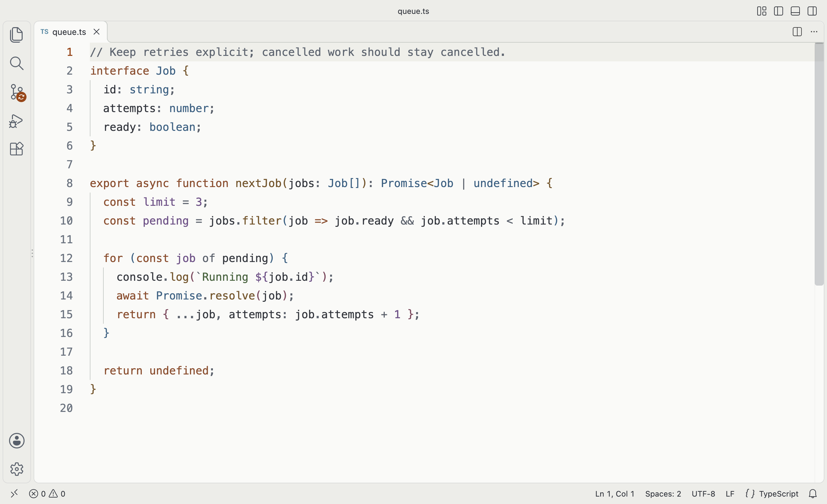Toggle the Secondary Side Bar

click(812, 11)
